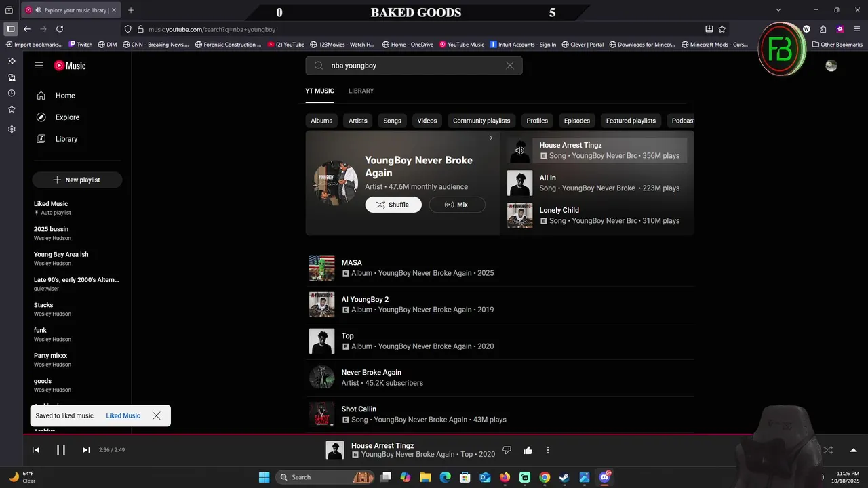The image size is (868, 488).
Task: Toggle the like thumbs-up in player bar
Action: pos(528,450)
